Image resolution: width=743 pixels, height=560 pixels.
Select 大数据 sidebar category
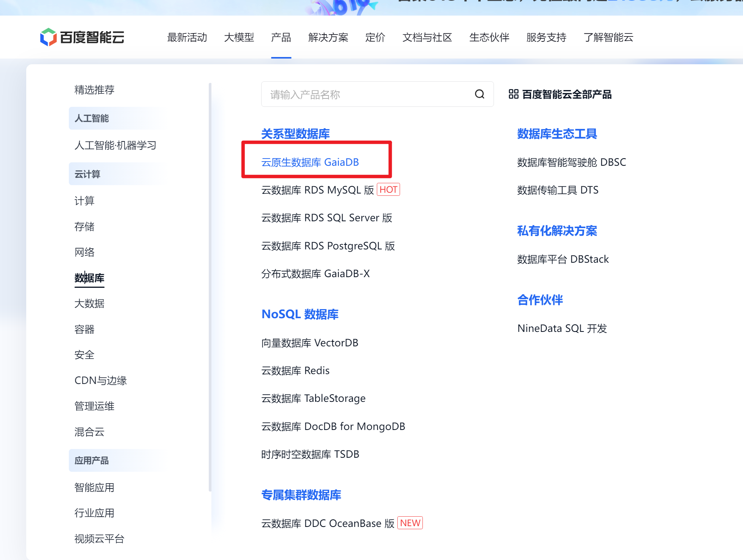click(x=89, y=303)
